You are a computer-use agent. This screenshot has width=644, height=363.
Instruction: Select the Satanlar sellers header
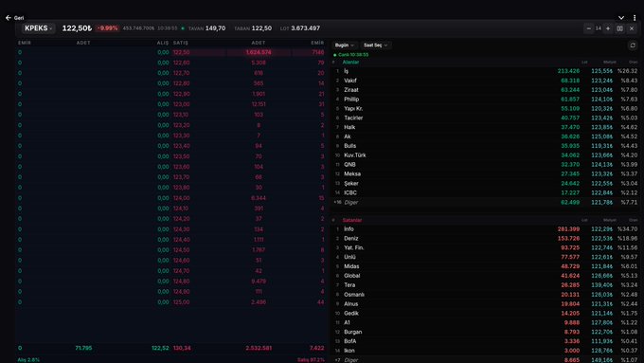(x=352, y=220)
